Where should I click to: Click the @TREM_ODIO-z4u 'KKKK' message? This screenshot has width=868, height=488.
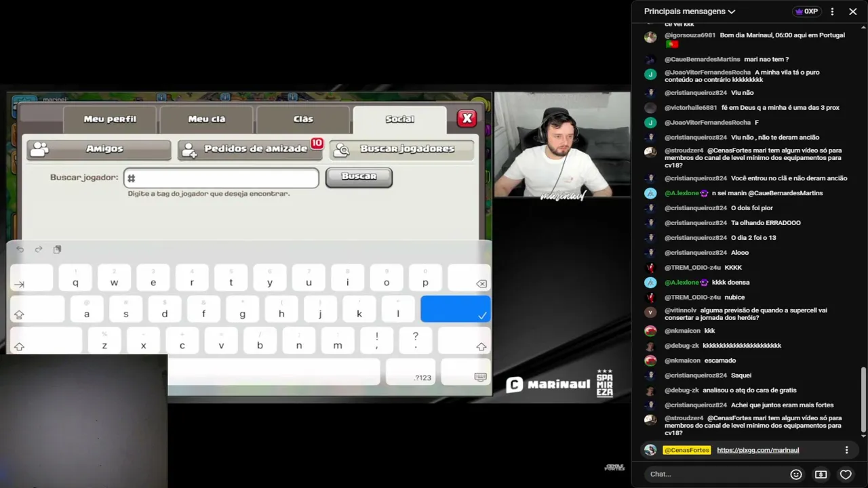pyautogui.click(x=733, y=268)
